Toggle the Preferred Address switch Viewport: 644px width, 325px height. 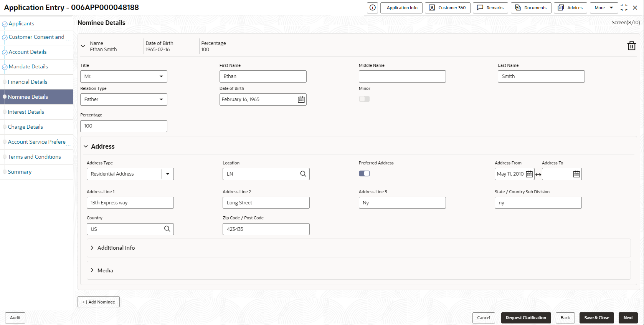point(364,174)
